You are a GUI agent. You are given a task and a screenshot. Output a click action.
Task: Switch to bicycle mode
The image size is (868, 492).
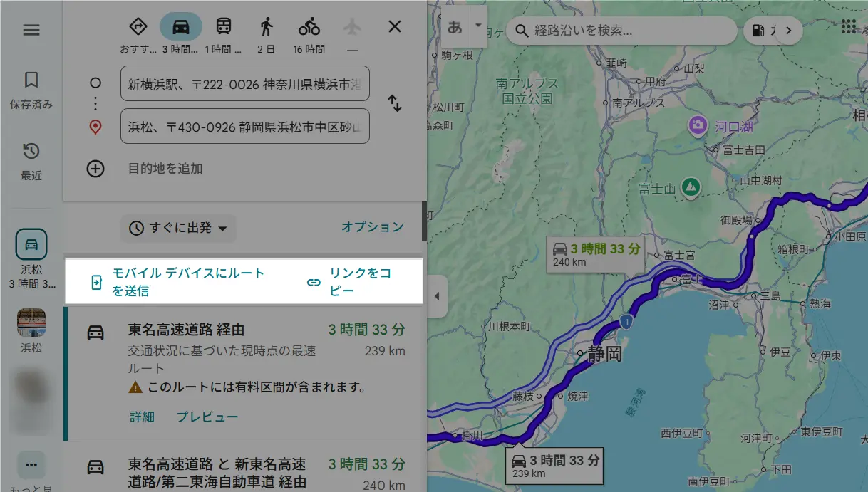click(309, 27)
